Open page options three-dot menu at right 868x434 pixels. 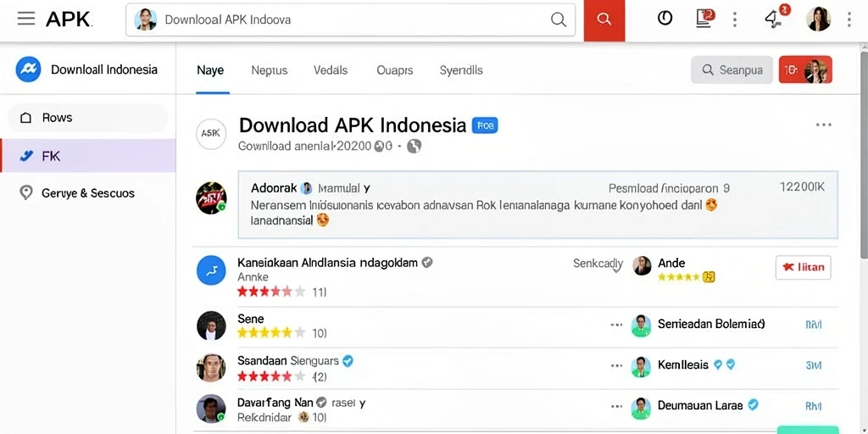823,125
